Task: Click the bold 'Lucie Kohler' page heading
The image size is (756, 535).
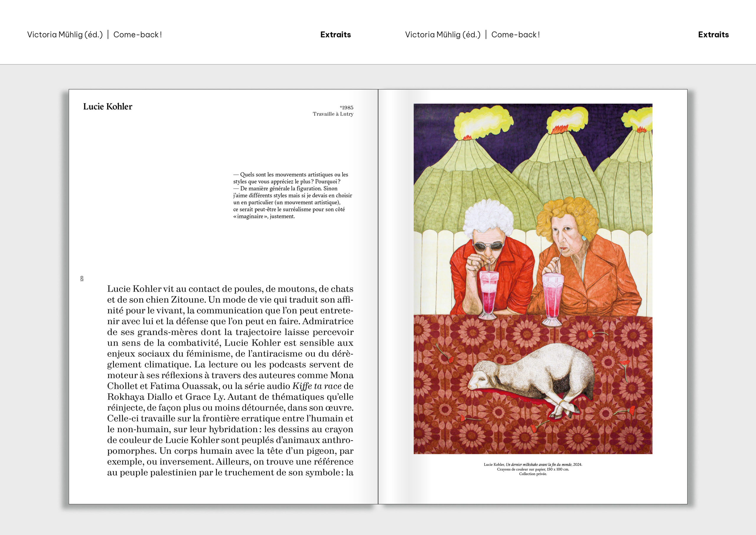Action: tap(108, 107)
